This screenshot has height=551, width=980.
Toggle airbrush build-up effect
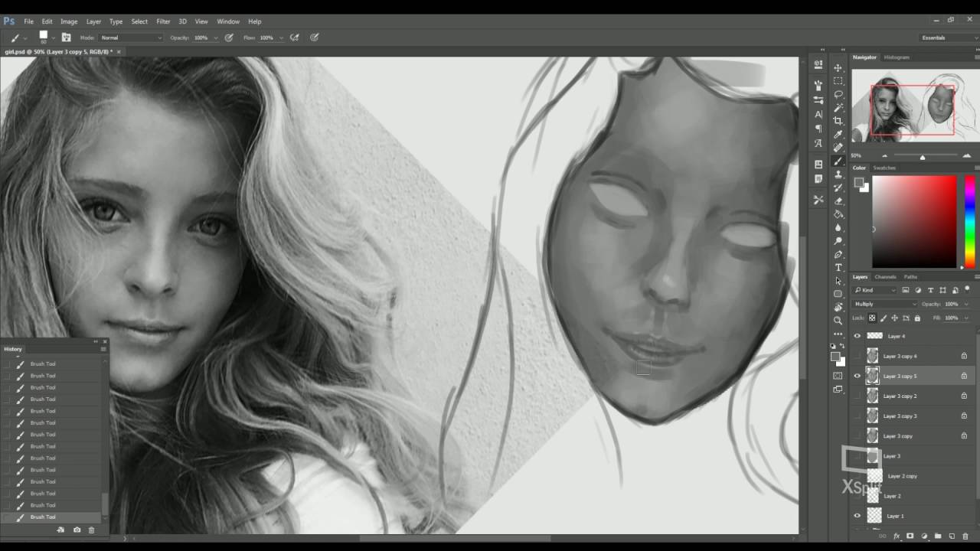pyautogui.click(x=295, y=37)
